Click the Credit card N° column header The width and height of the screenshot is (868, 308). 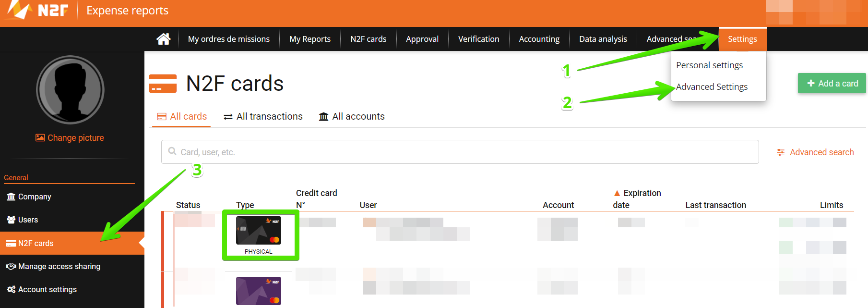316,199
